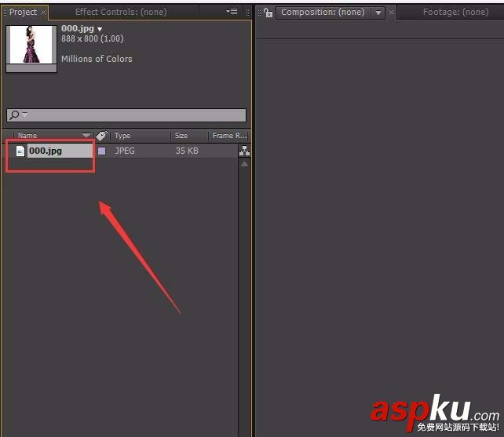Close the Composition viewer tab
This screenshot has height=437, width=504.
coord(391,13)
